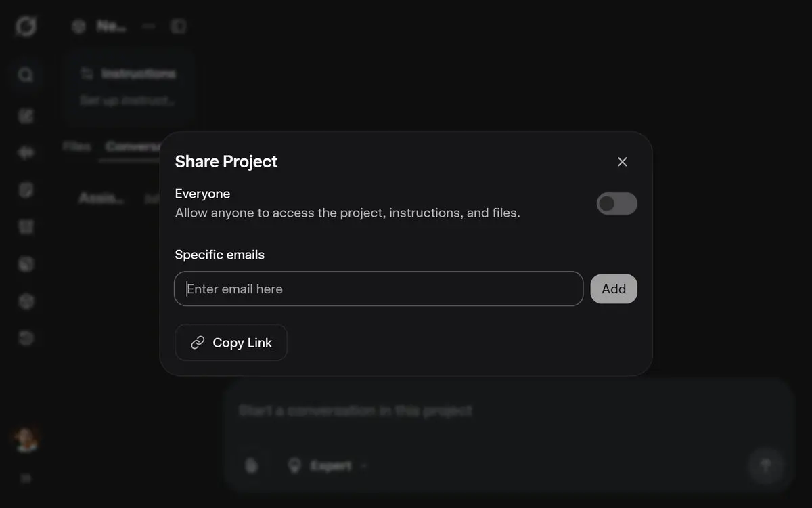Screen dimensions: 812x508
Task: Toggle the side panel icon in the header
Action: point(178,26)
